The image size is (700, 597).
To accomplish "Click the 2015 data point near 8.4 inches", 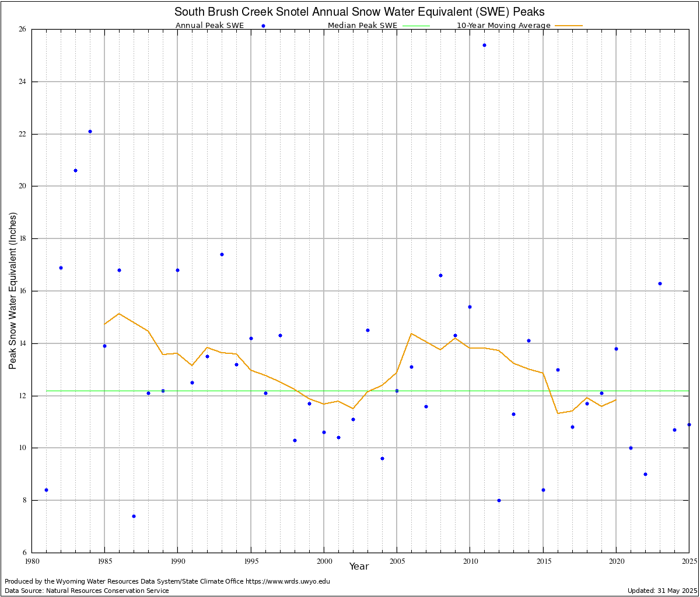I will (543, 490).
